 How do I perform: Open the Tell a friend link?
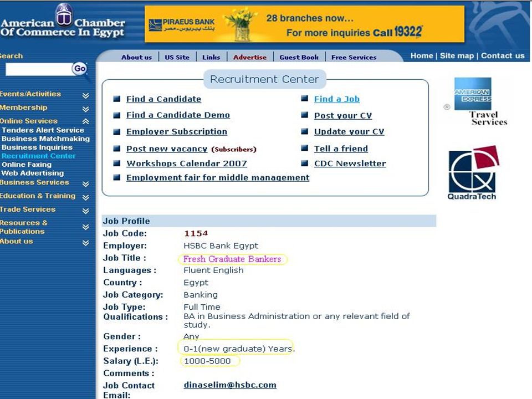pos(341,149)
